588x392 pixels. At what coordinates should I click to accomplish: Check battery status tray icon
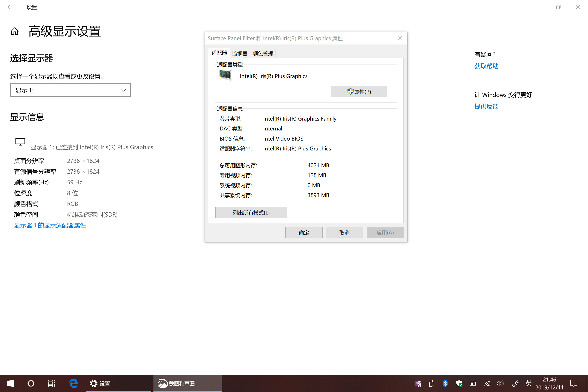point(473,383)
